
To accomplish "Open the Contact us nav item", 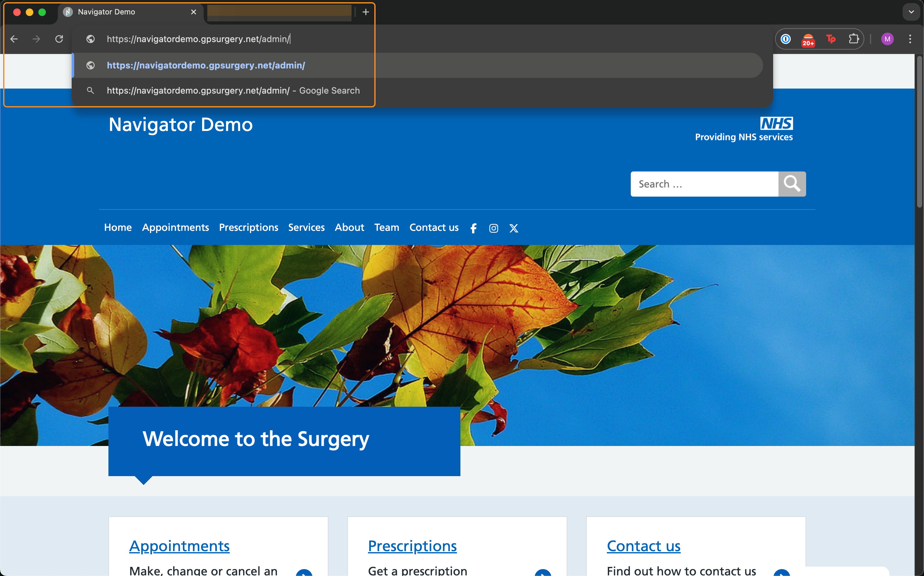I will tap(434, 227).
